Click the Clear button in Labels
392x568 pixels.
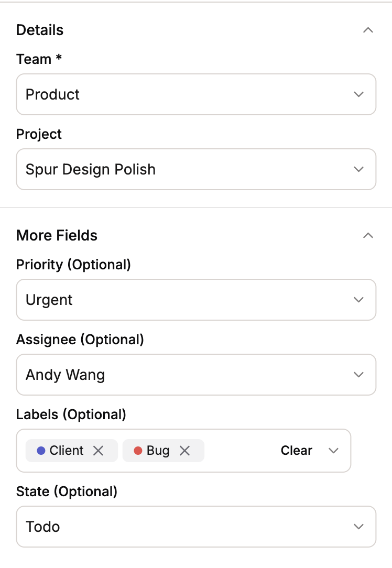296,451
